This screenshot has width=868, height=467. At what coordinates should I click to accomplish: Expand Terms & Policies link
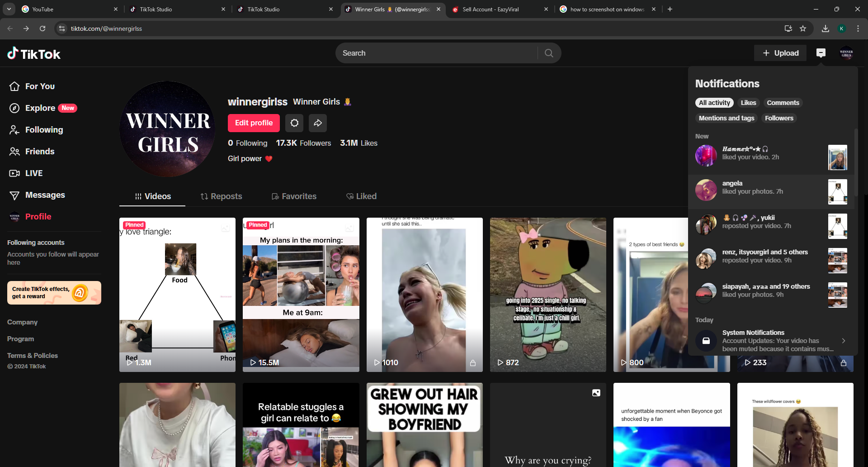tap(33, 356)
